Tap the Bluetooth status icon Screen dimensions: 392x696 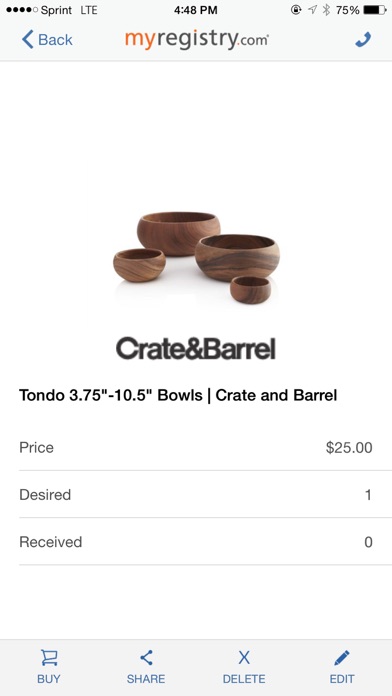coord(326,10)
